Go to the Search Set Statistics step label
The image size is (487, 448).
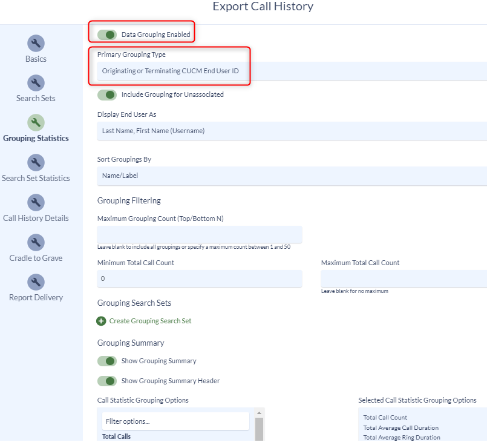point(36,178)
